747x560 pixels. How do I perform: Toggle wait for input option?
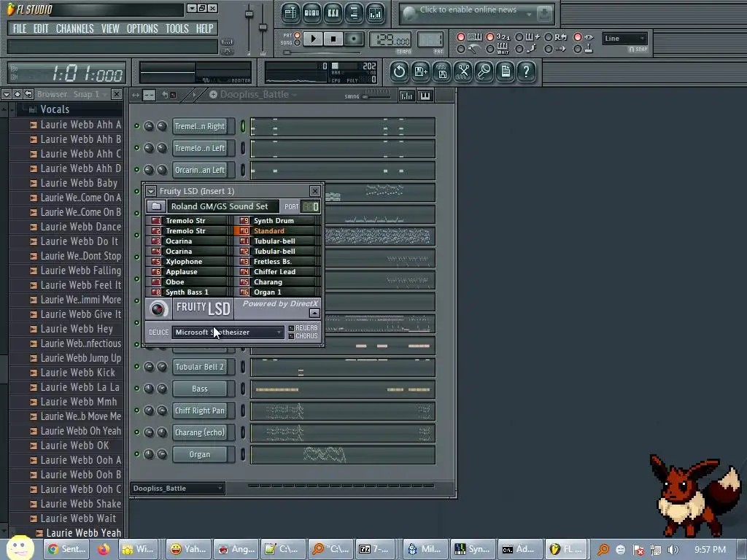(489, 49)
